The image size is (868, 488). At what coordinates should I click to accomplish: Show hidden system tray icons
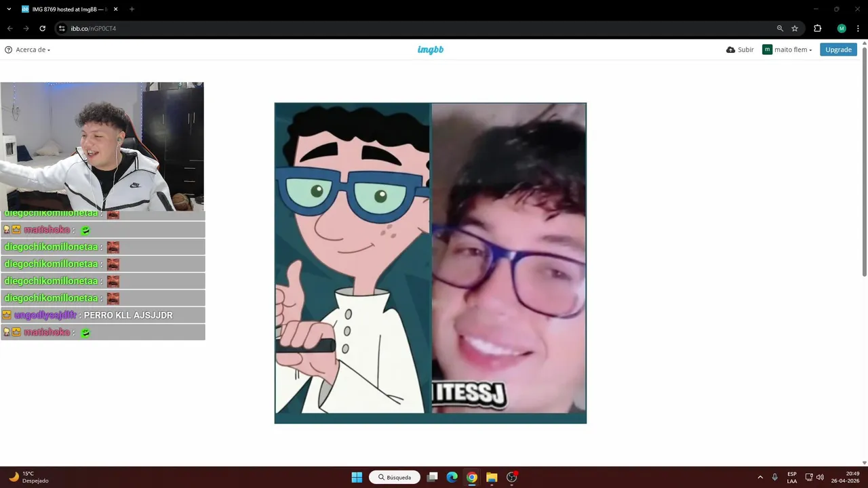click(x=760, y=477)
